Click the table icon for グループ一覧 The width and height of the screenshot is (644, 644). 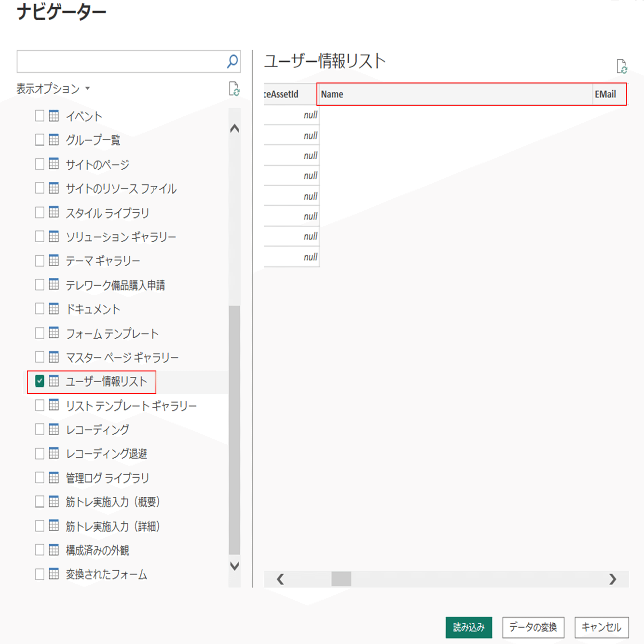click(x=54, y=140)
